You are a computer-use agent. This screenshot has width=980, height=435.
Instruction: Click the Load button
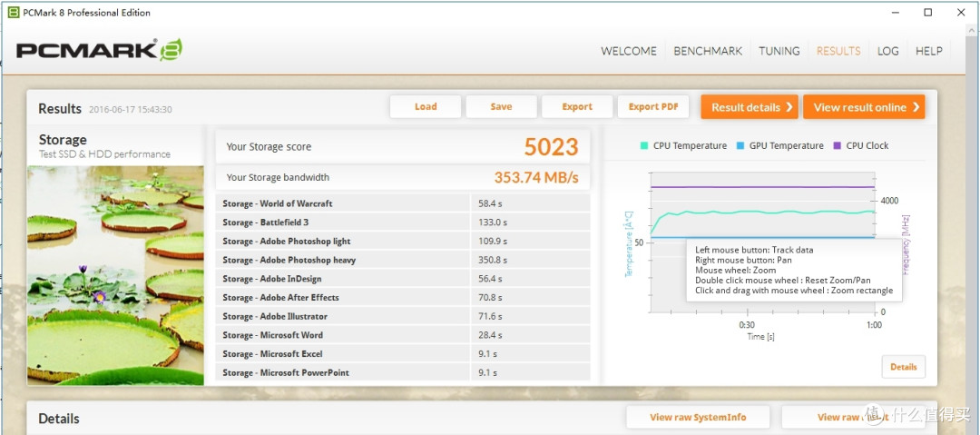click(426, 106)
